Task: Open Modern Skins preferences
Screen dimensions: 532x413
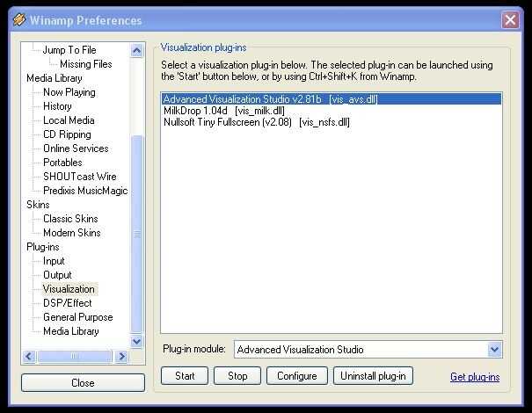Action: (72, 233)
